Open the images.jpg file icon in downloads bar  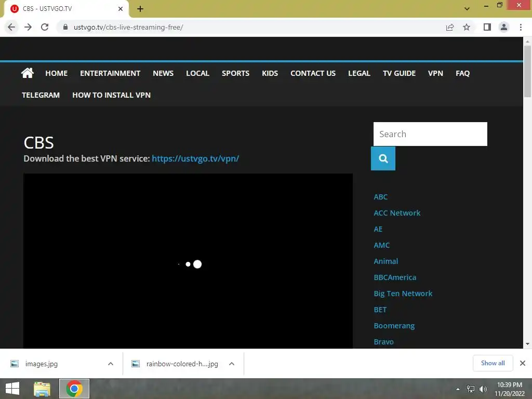(x=15, y=364)
